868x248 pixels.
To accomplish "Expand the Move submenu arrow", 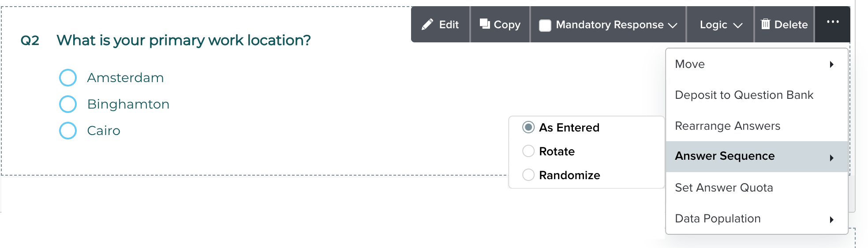I will pos(831,64).
